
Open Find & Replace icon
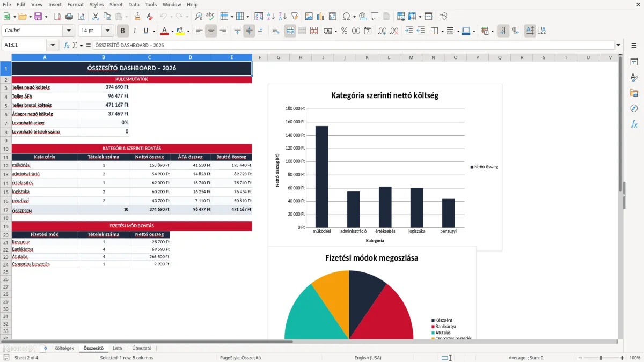pyautogui.click(x=199, y=17)
